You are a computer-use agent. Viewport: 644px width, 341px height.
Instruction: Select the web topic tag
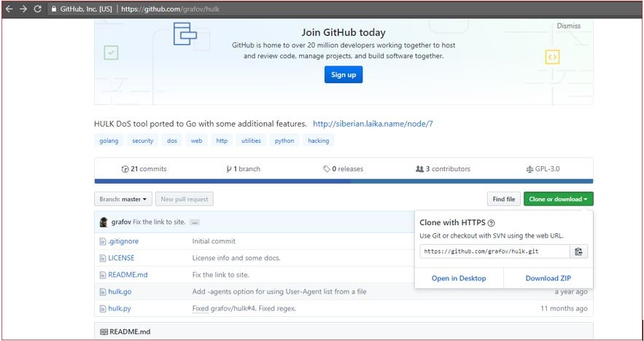pyautogui.click(x=196, y=141)
